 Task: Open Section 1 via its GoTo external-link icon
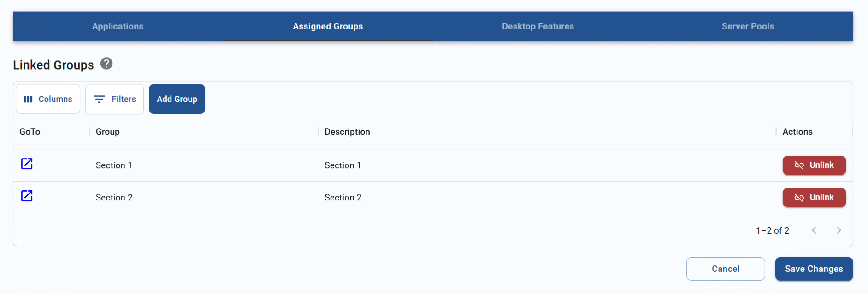(x=27, y=164)
